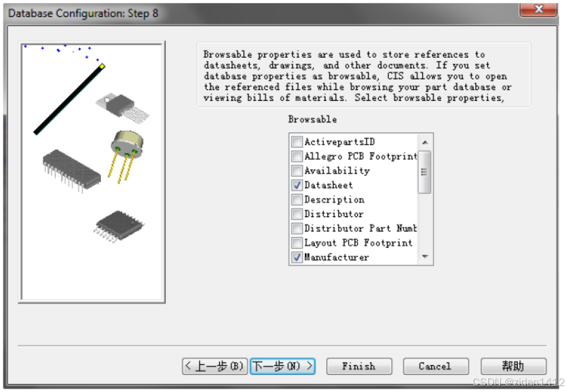This screenshot has height=392, width=567.
Task: Go back with 上一步 (B) button
Action: point(215,366)
